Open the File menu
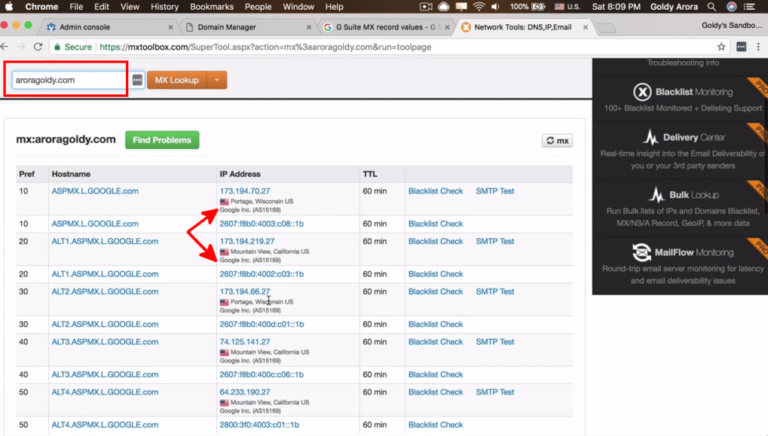 (x=76, y=7)
